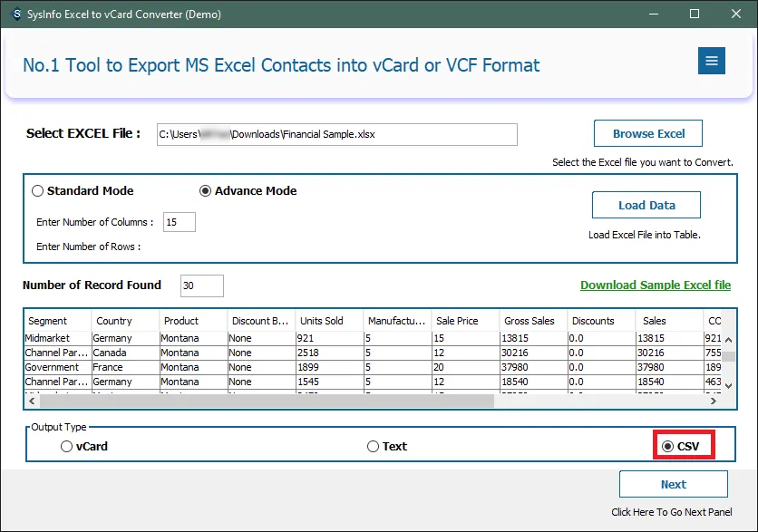Click the Government segment cell
Viewport: 758px width, 532px height.
tap(57, 367)
